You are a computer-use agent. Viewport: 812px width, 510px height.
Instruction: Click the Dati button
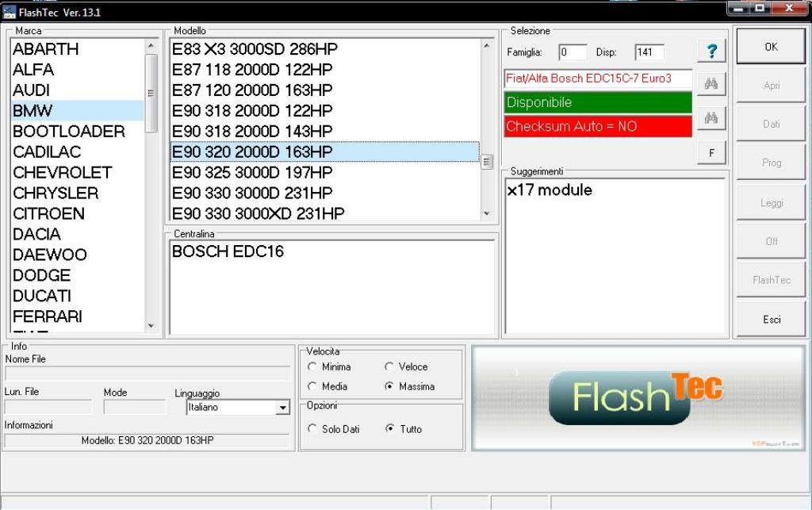pos(771,125)
